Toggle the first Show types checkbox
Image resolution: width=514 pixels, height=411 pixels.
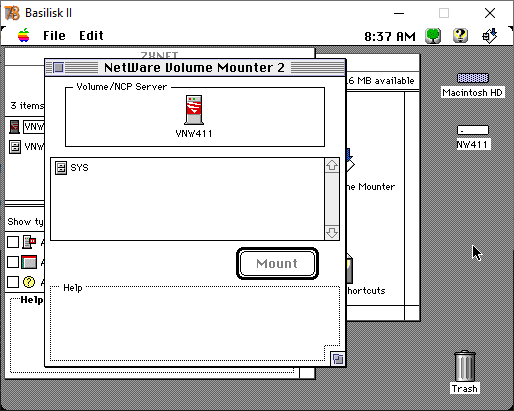pyautogui.click(x=13, y=242)
